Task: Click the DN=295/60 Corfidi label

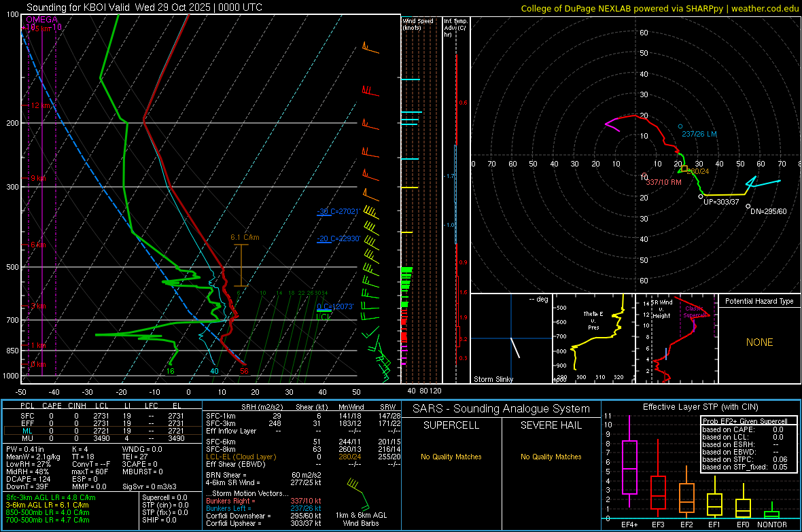Action: coord(768,211)
